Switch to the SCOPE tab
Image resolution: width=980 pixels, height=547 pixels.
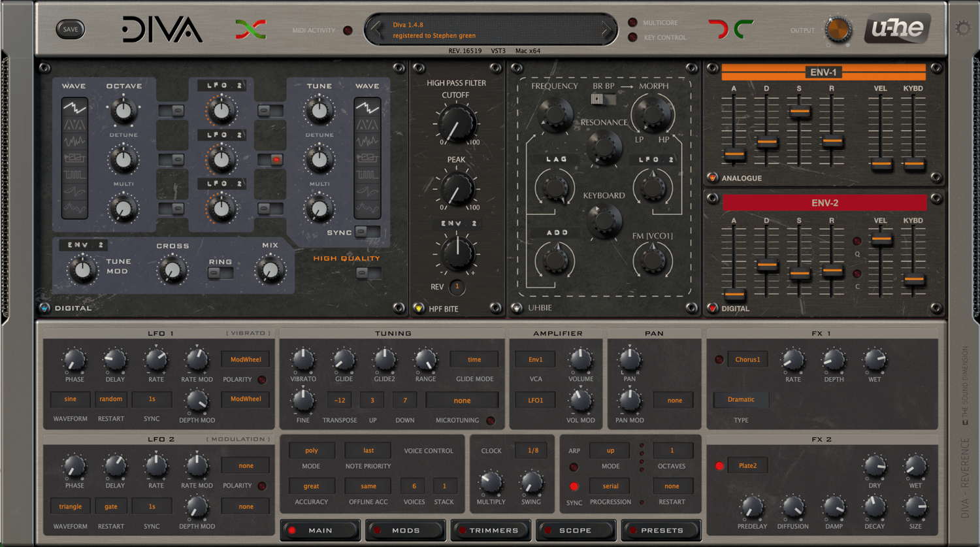click(576, 530)
